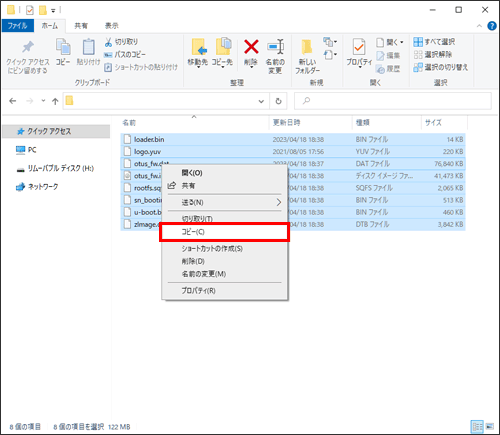Click the Move To folder icon
The width and height of the screenshot is (500, 435).
pyautogui.click(x=199, y=47)
